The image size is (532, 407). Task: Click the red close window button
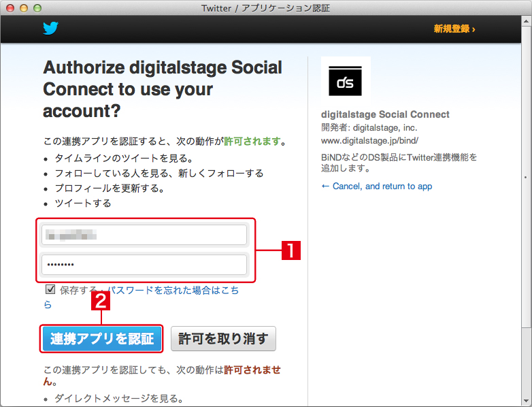point(10,8)
